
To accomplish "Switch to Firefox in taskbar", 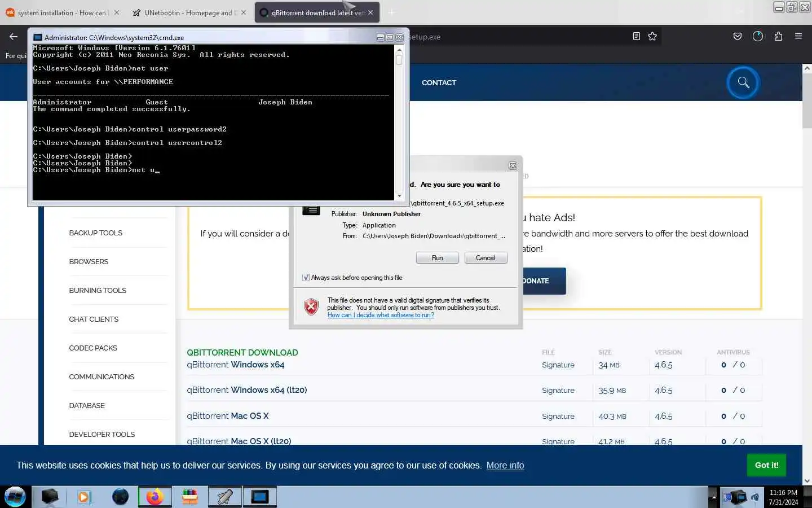I will coord(155,497).
